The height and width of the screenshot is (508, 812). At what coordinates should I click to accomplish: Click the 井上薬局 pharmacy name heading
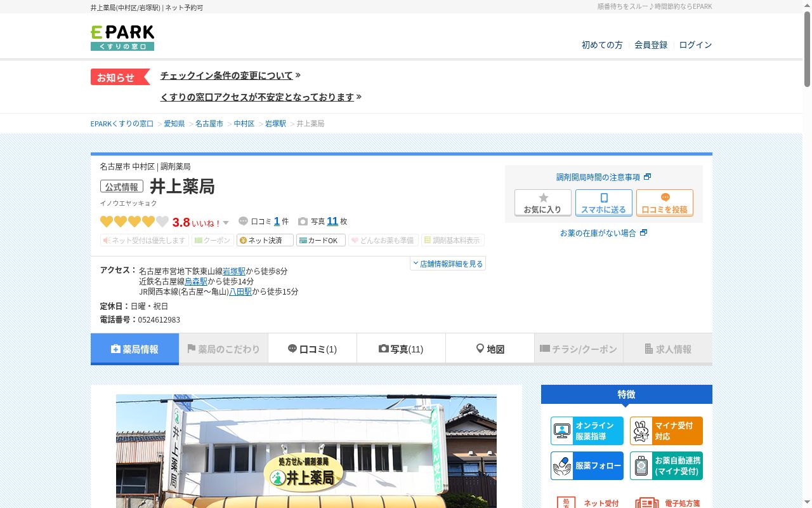tap(182, 187)
